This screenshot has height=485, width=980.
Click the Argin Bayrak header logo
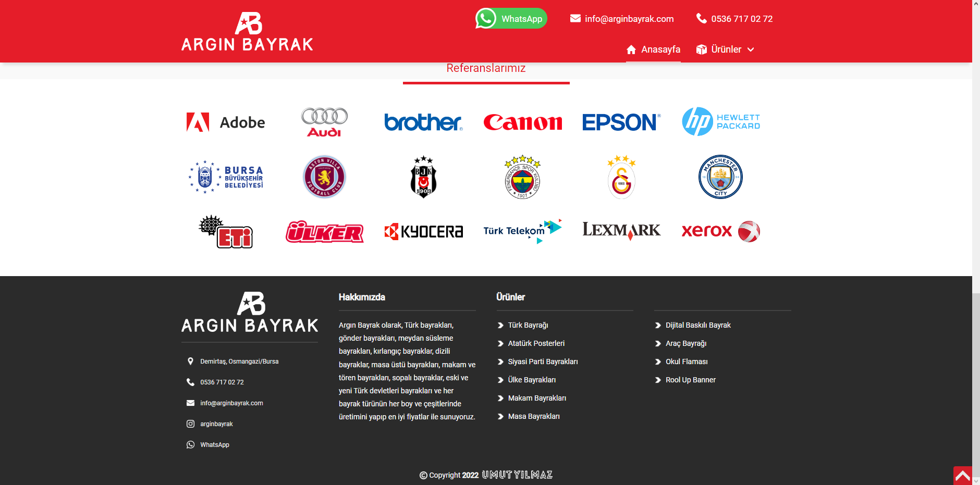pyautogui.click(x=247, y=32)
